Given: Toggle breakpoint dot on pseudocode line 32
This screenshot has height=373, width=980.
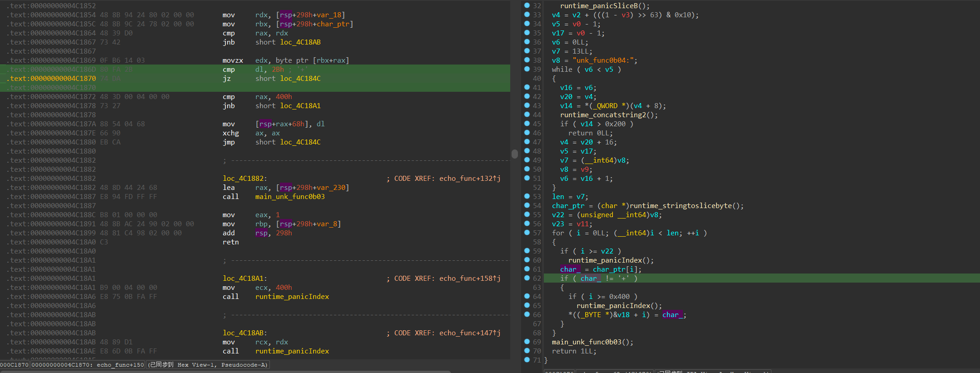Looking at the screenshot, I should click(x=527, y=5).
